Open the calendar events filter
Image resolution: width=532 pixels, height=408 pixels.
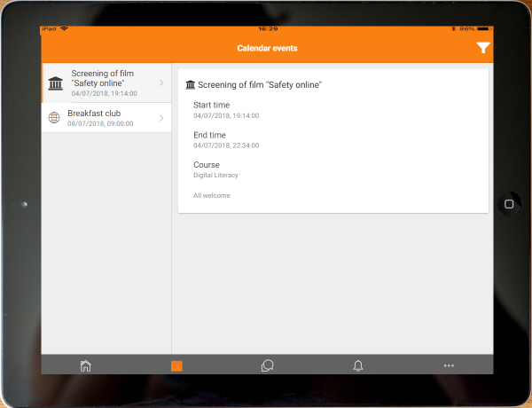(x=482, y=48)
